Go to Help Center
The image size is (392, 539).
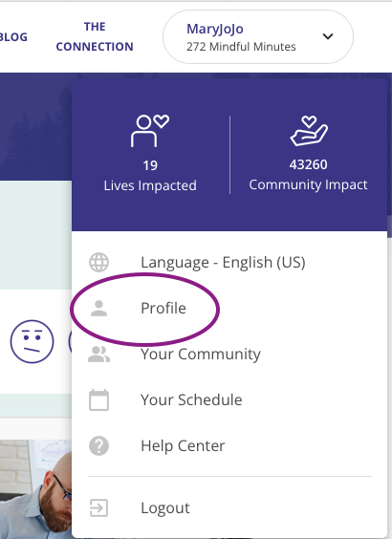point(229,446)
